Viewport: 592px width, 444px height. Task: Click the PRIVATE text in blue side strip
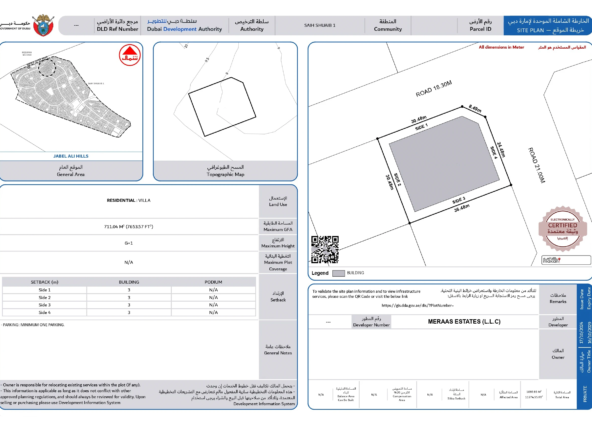click(585, 394)
